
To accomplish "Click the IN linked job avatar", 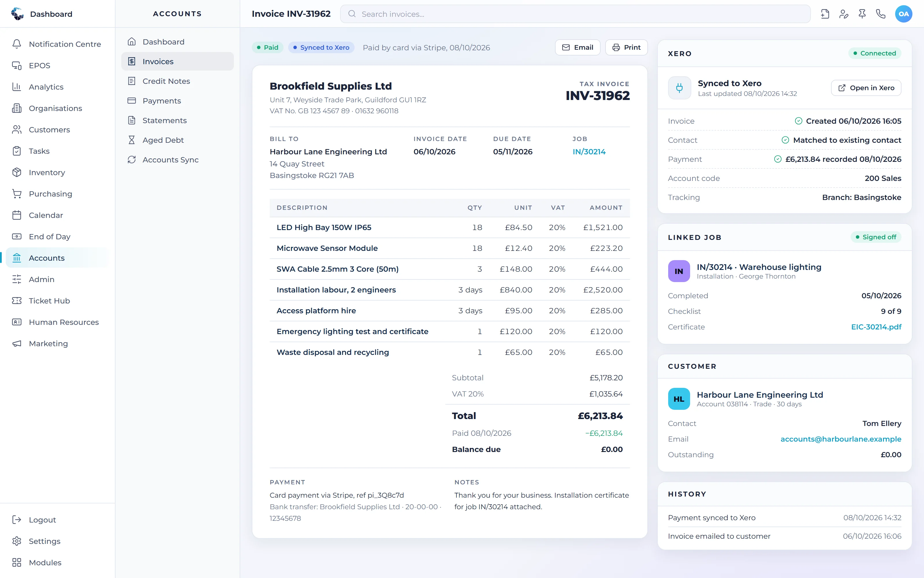I will (679, 271).
